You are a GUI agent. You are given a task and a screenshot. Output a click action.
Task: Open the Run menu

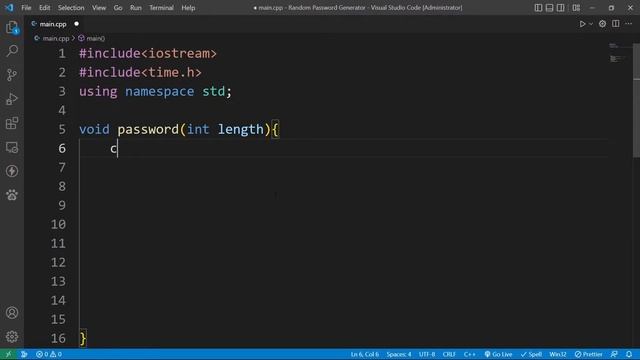coord(136,8)
